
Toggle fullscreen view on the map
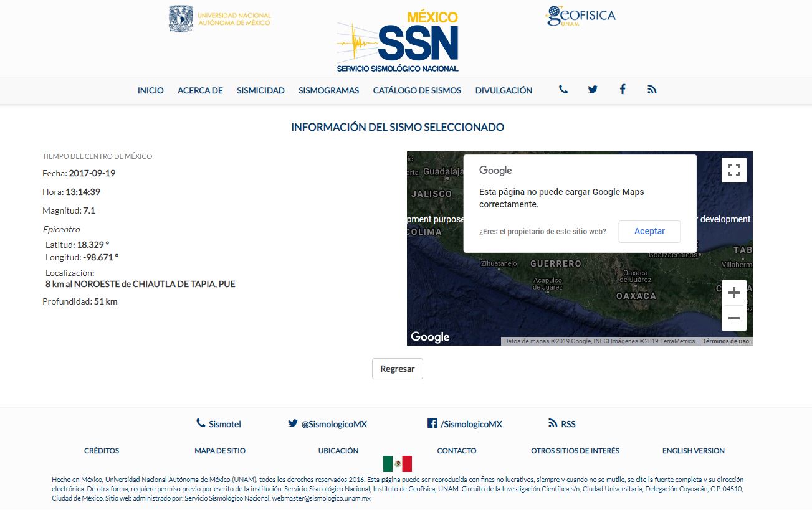coord(734,170)
